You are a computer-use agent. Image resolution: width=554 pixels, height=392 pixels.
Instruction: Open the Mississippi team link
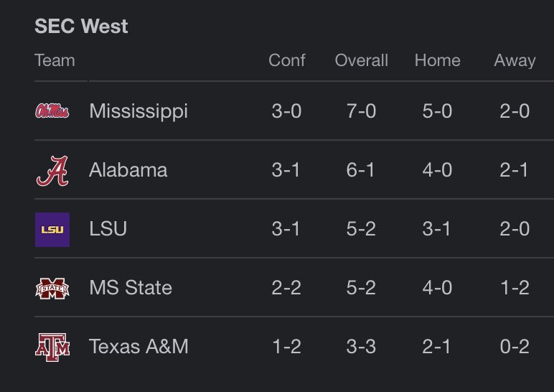pos(138,111)
